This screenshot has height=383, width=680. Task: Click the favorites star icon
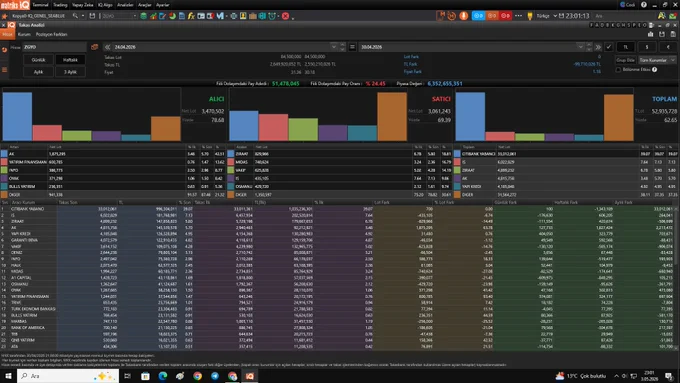pos(5,16)
